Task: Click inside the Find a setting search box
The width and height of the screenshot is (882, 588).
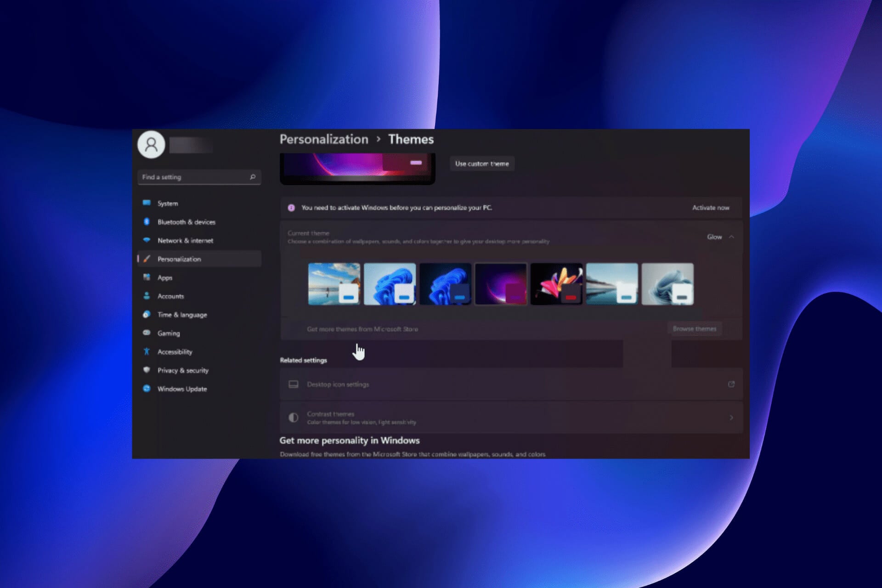Action: pyautogui.click(x=193, y=177)
